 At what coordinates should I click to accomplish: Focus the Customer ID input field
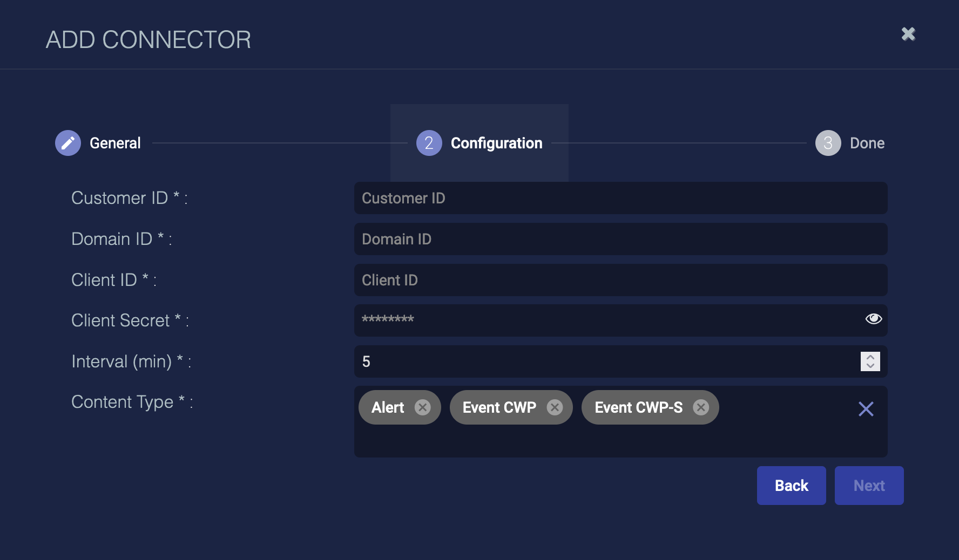(621, 198)
